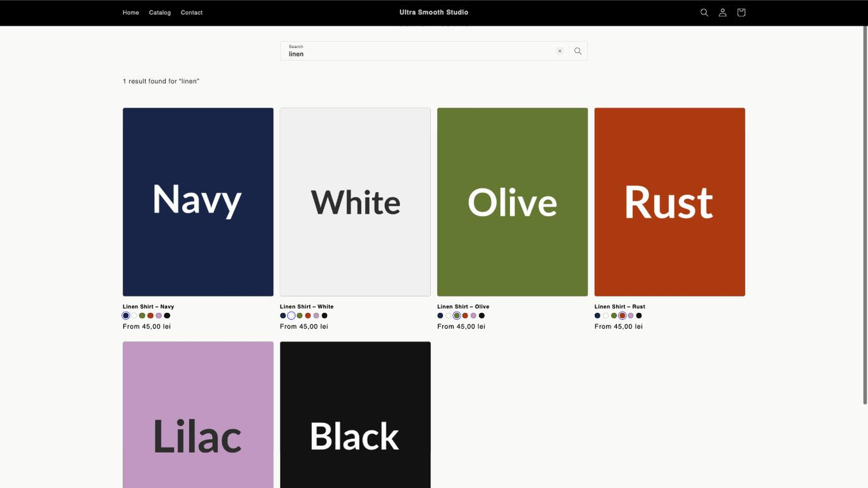Open the Linen Shirt – Rust product link
Viewport: 868px width, 488px height.
(x=620, y=306)
